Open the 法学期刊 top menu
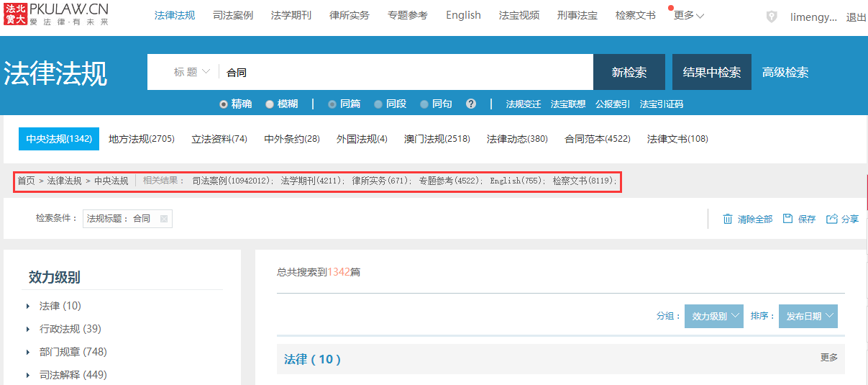The height and width of the screenshot is (385, 868). pyautogui.click(x=291, y=15)
